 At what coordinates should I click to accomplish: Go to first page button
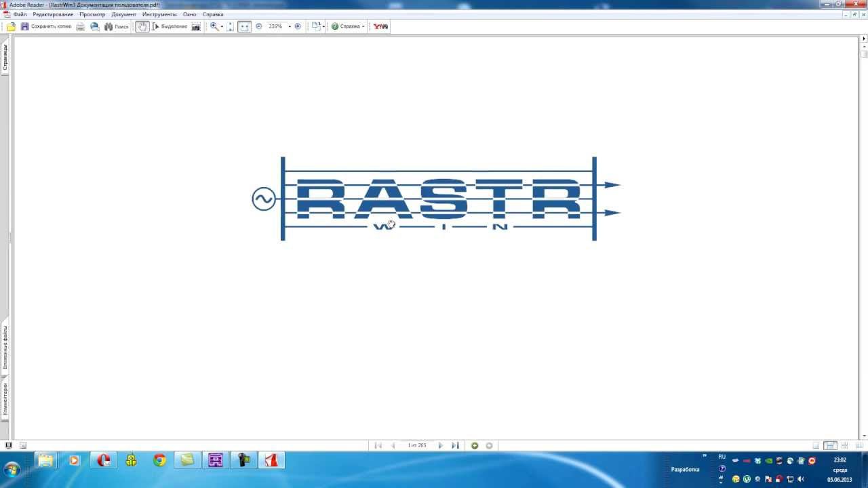click(x=378, y=445)
